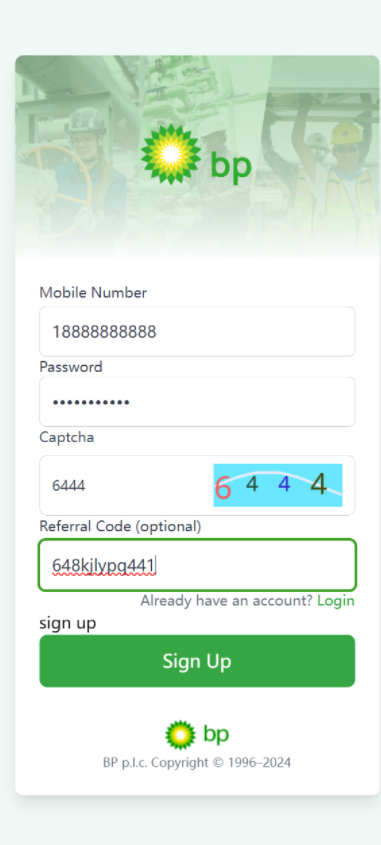Click the Mobile Number label

coord(93,293)
